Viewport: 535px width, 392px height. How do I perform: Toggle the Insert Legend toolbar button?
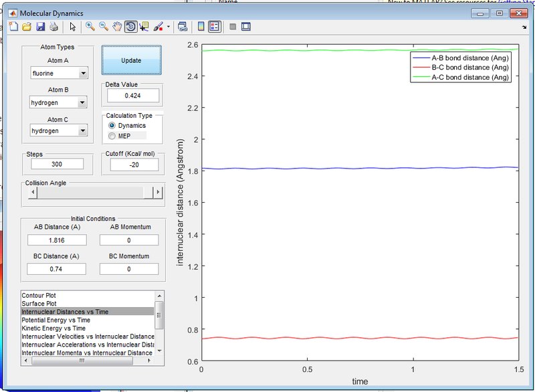(x=215, y=27)
